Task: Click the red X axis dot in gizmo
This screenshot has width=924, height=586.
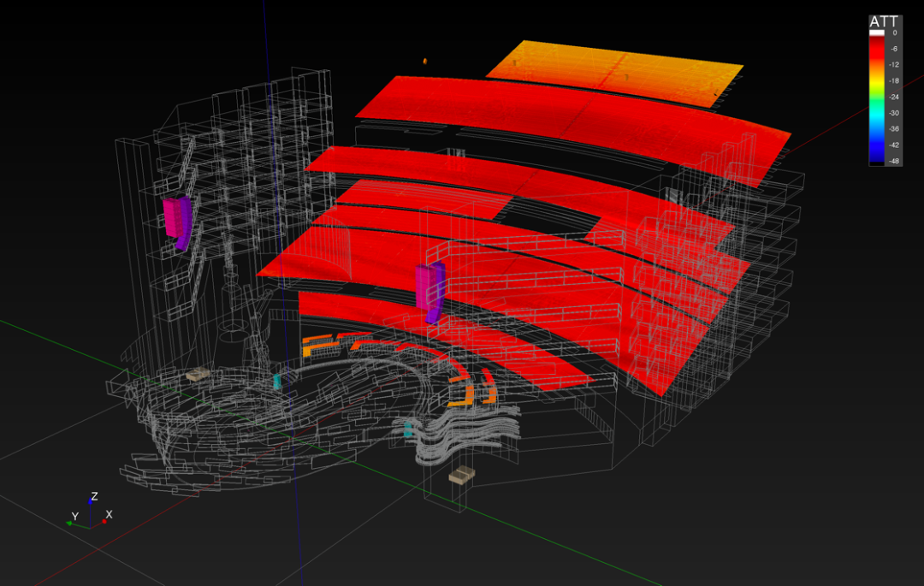Action: [x=104, y=521]
